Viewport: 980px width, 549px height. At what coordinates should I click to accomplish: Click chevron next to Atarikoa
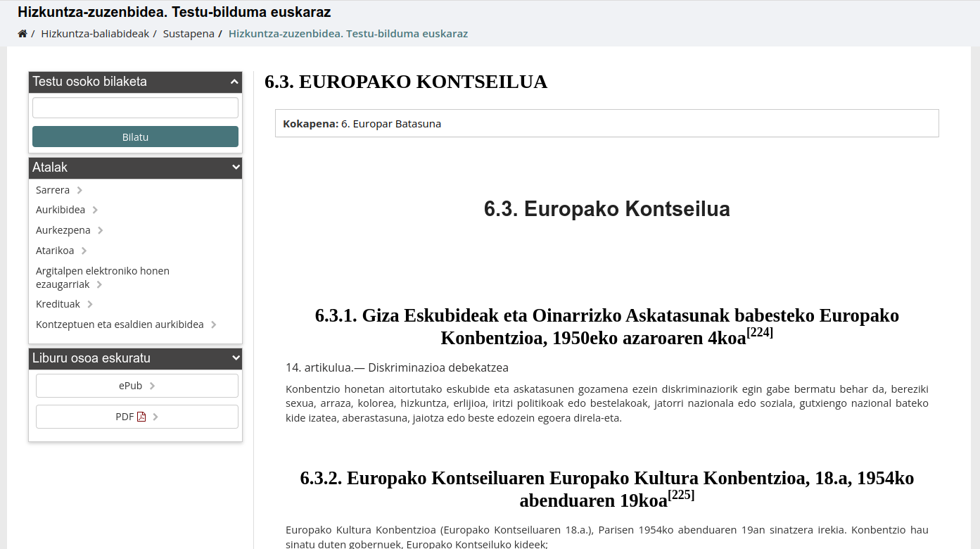(x=84, y=251)
